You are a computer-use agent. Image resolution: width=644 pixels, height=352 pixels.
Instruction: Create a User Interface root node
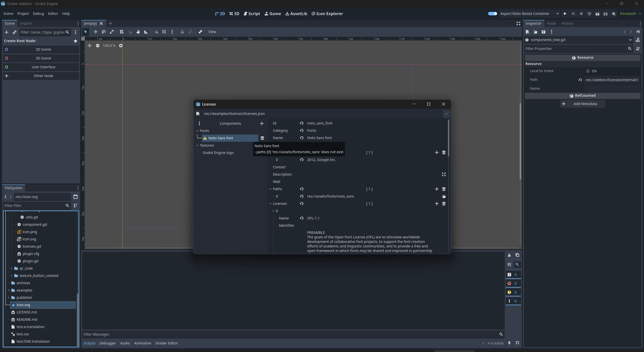pyautogui.click(x=41, y=67)
